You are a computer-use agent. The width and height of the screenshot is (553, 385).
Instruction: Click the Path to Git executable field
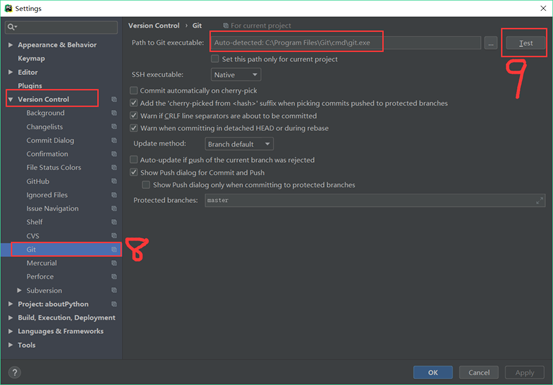(346, 43)
